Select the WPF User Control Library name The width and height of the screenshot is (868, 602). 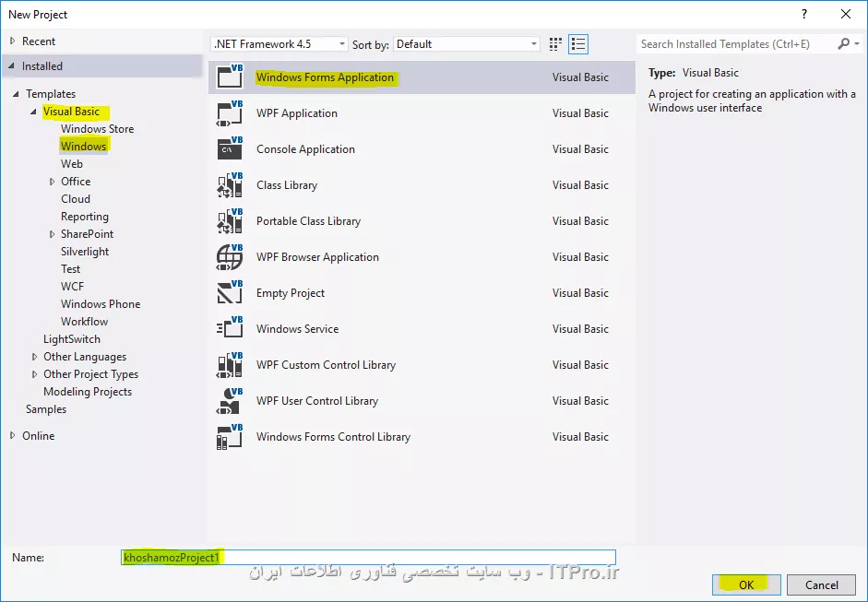(x=317, y=401)
